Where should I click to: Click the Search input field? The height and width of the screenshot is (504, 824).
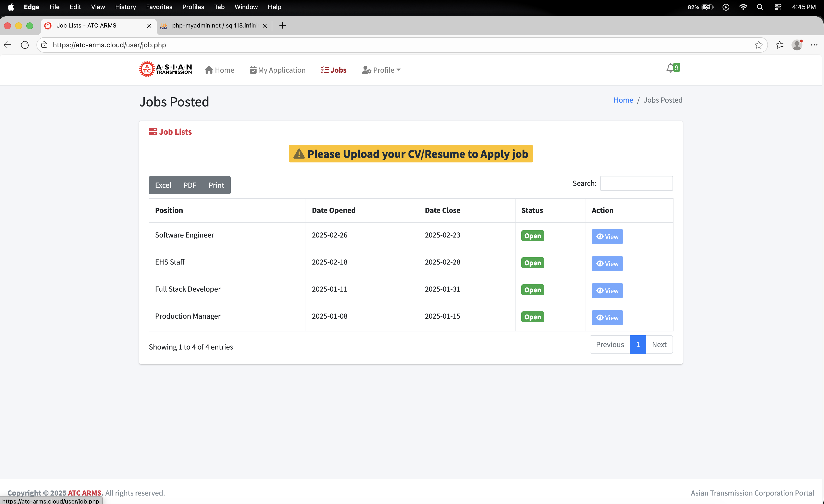pos(636,183)
